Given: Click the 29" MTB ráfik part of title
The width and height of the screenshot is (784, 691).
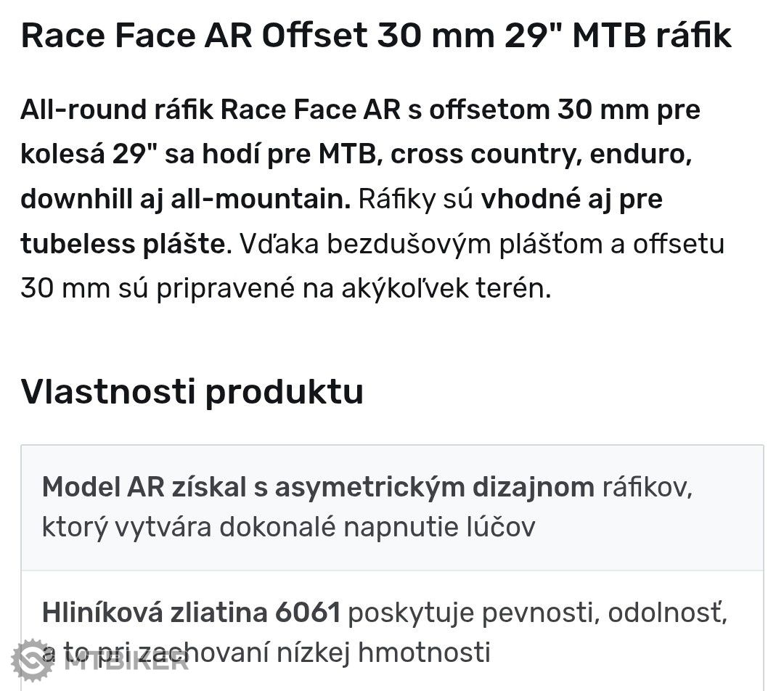Looking at the screenshot, I should (x=618, y=36).
